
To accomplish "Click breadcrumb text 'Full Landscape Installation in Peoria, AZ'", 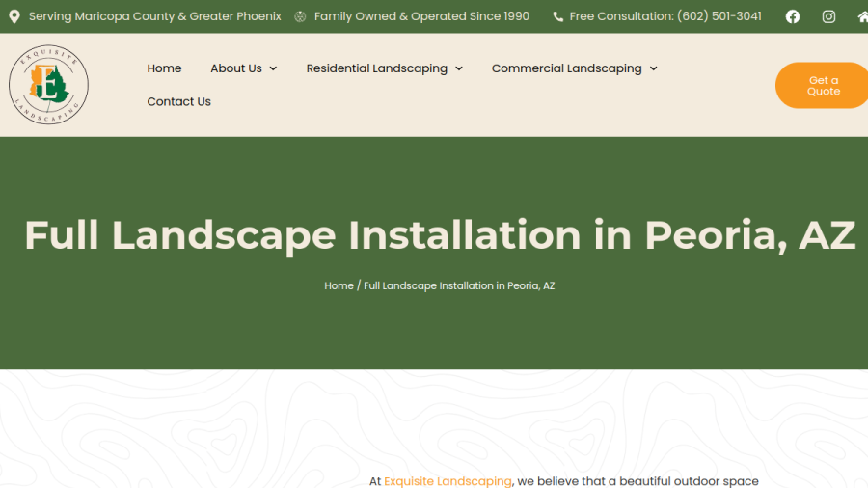I will pyautogui.click(x=459, y=285).
